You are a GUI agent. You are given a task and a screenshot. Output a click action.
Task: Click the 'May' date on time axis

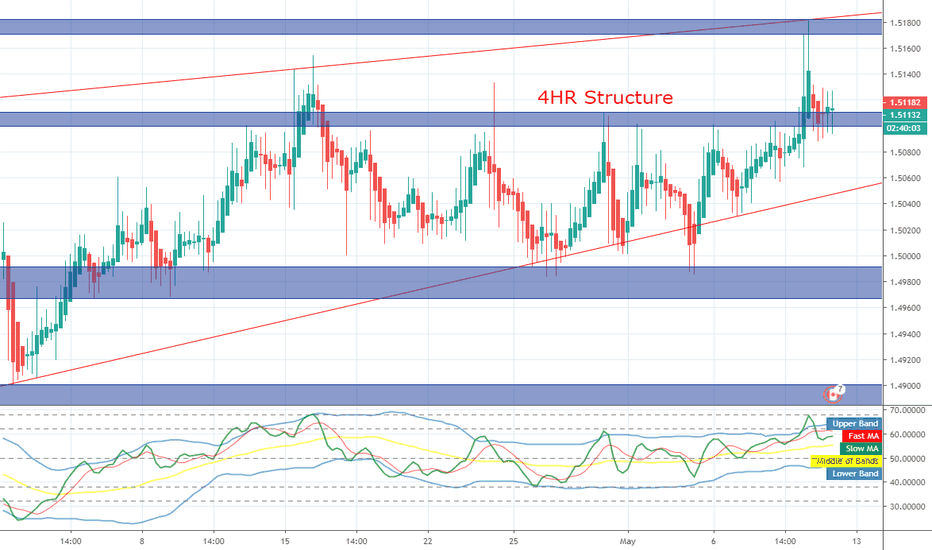point(628,541)
